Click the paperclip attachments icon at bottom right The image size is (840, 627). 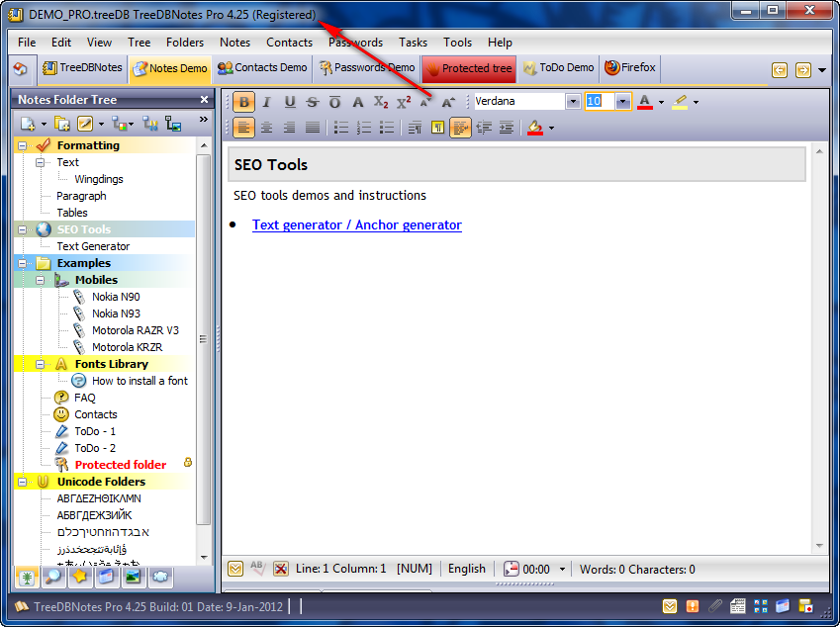pyautogui.click(x=714, y=606)
